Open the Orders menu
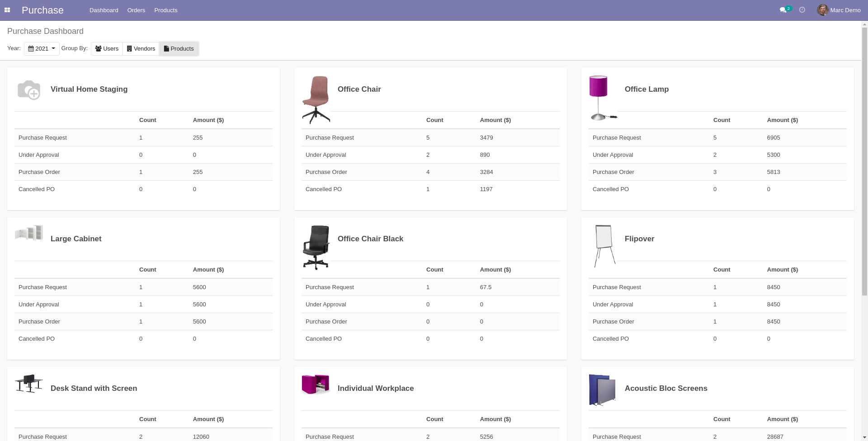 click(136, 10)
